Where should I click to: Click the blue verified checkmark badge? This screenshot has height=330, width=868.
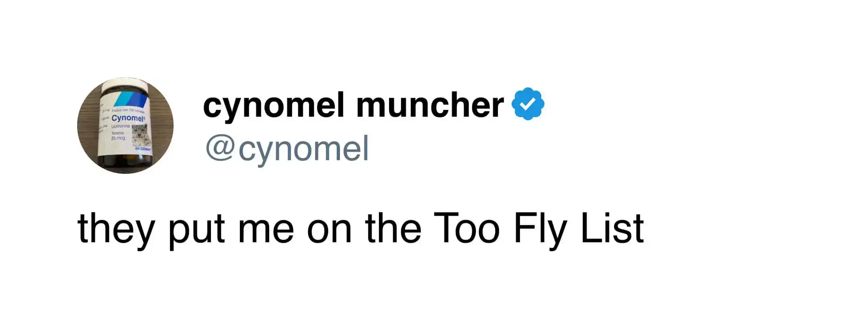(528, 104)
